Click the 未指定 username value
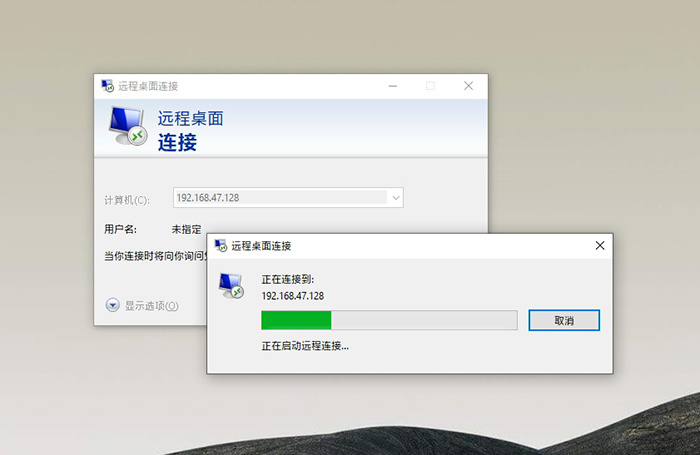The image size is (700, 455). 187,230
